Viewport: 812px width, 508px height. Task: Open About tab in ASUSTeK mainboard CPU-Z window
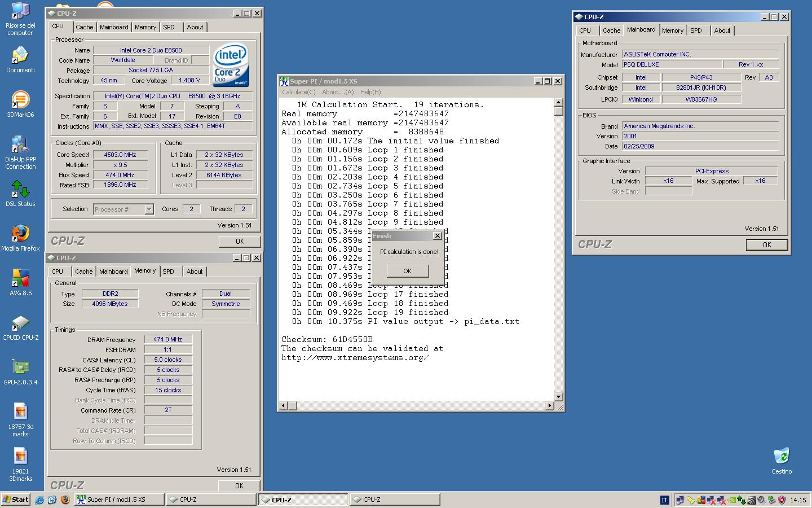[x=722, y=30]
